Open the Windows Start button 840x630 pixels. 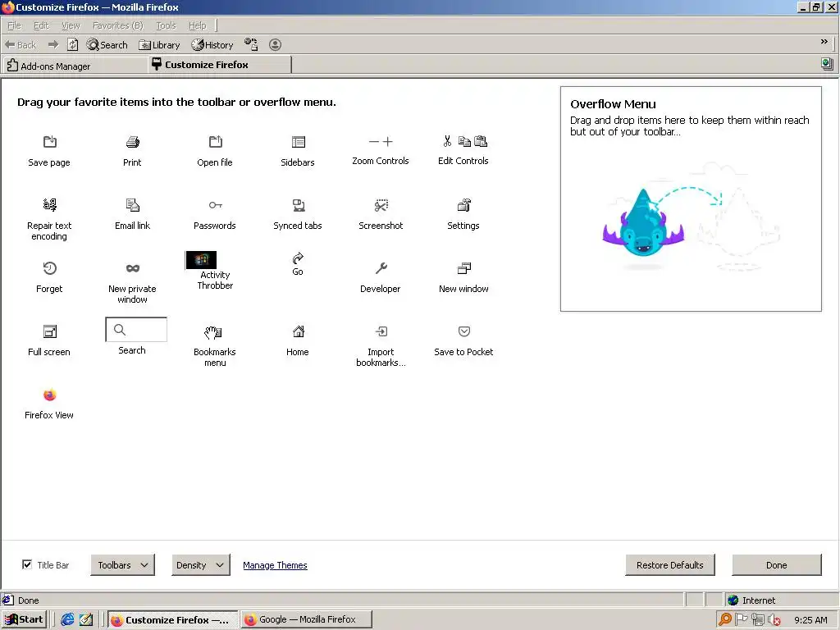[x=24, y=620]
